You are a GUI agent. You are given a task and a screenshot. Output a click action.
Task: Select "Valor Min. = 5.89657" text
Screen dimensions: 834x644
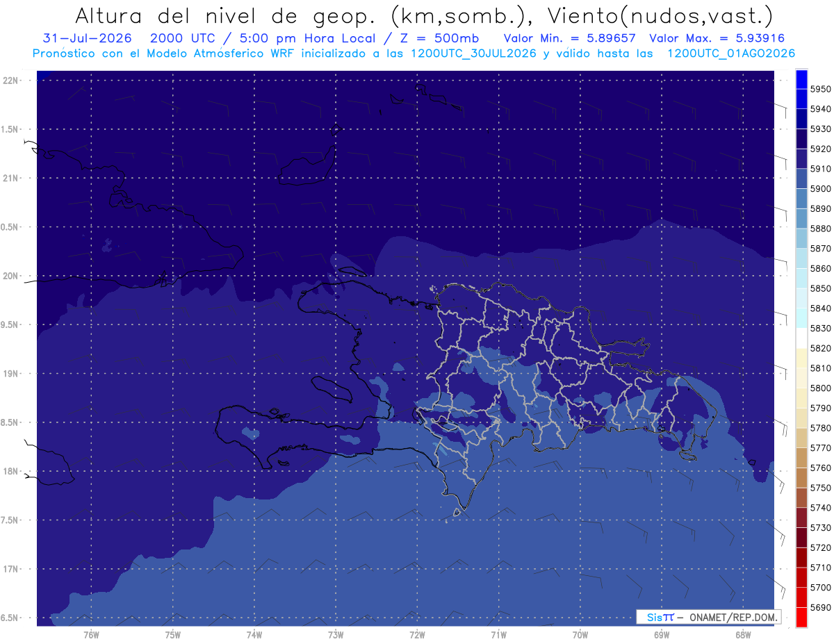tap(570, 38)
